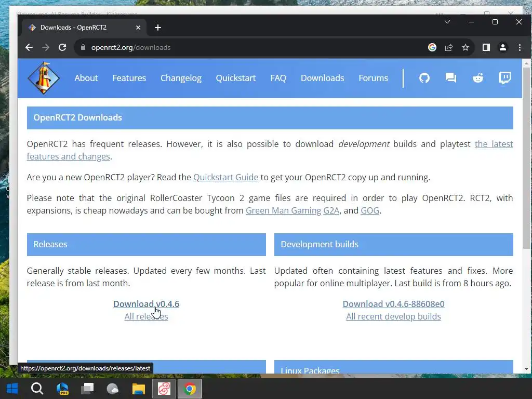The width and height of the screenshot is (532, 399).
Task: Open the All releases link
Action: (x=146, y=316)
